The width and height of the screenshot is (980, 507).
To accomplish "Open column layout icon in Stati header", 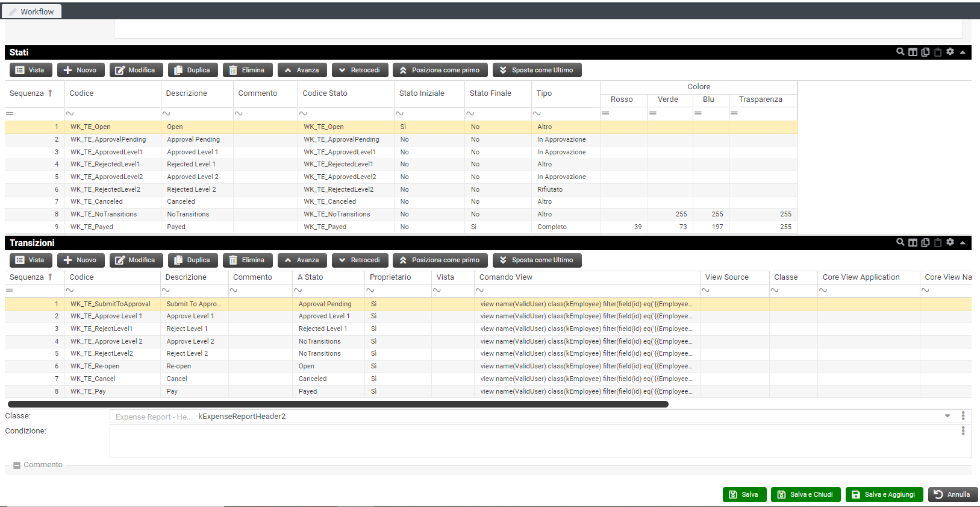I will 913,52.
